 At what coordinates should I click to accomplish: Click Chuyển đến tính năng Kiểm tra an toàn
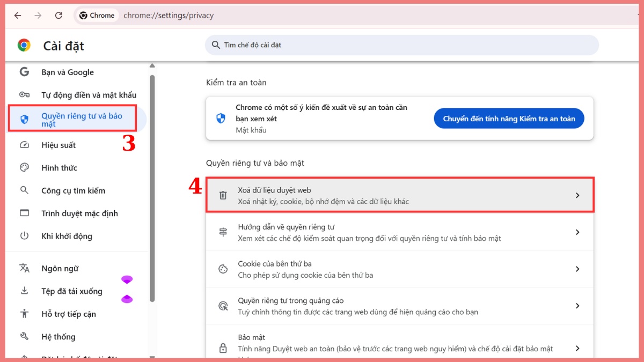509,119
